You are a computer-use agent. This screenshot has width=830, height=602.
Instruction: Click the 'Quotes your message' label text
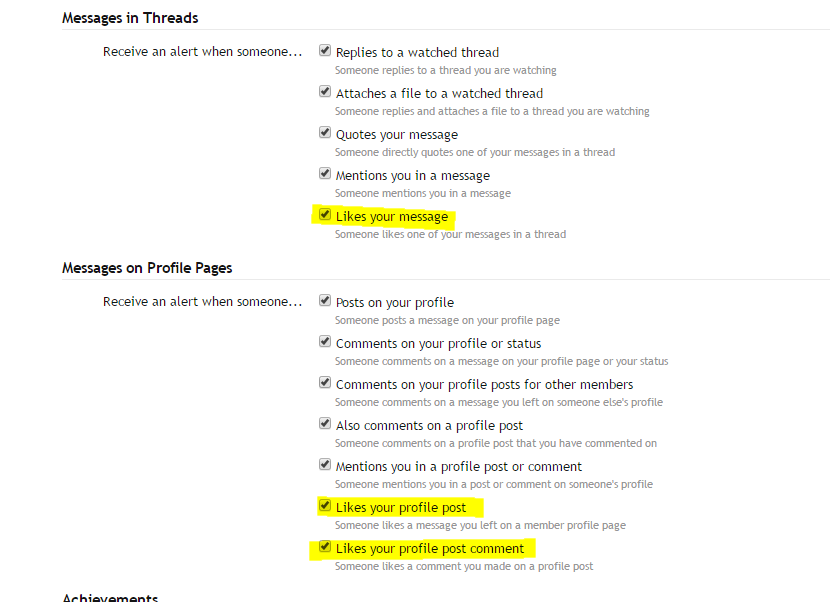(x=397, y=135)
